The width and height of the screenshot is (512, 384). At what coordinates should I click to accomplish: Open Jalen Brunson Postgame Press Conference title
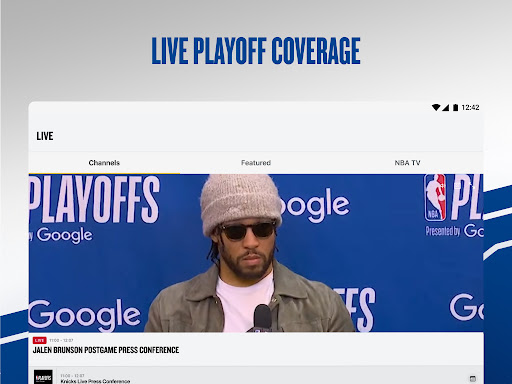[106, 350]
